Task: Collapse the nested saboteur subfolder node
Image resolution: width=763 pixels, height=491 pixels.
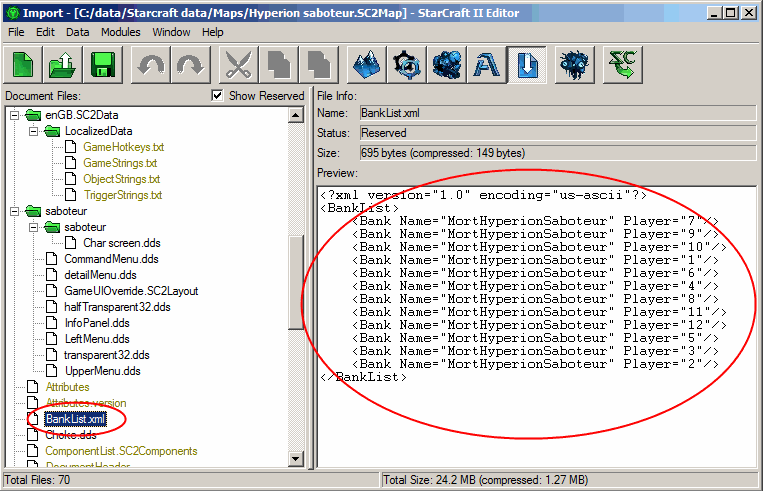Action: pyautogui.click(x=33, y=227)
